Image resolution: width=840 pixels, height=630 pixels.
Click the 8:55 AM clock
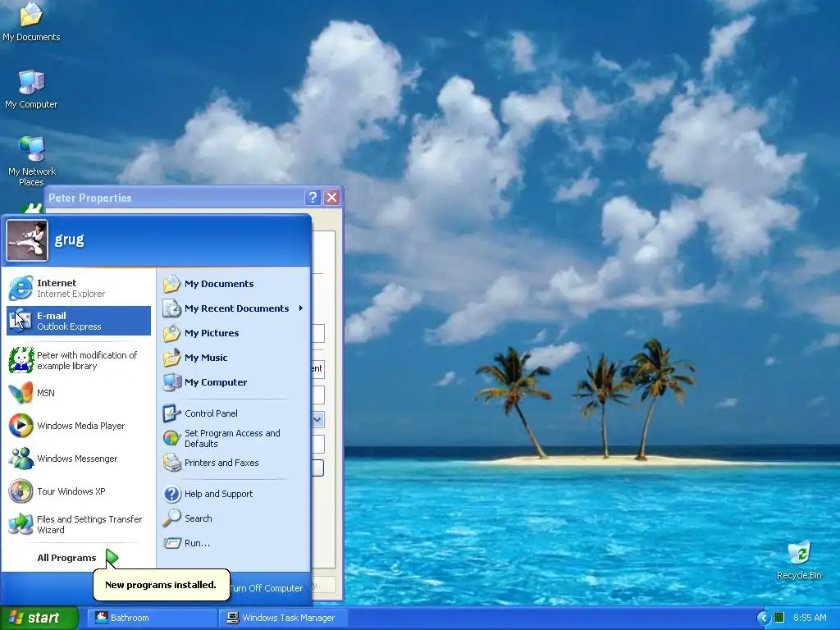(810, 618)
